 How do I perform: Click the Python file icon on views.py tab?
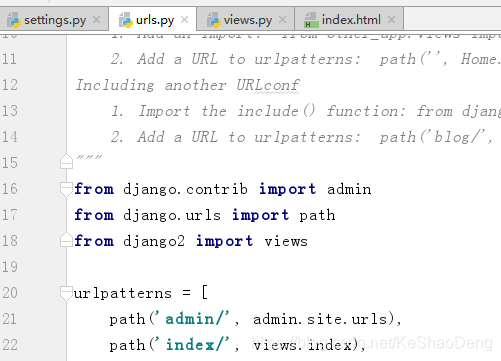pyautogui.click(x=213, y=20)
